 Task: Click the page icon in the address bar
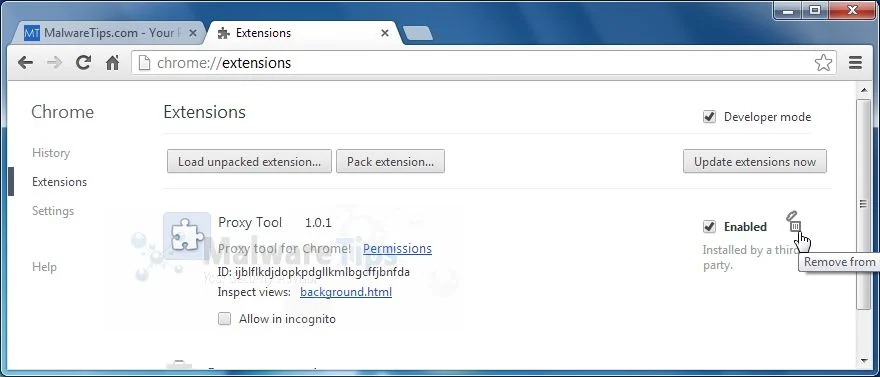pyautogui.click(x=144, y=62)
